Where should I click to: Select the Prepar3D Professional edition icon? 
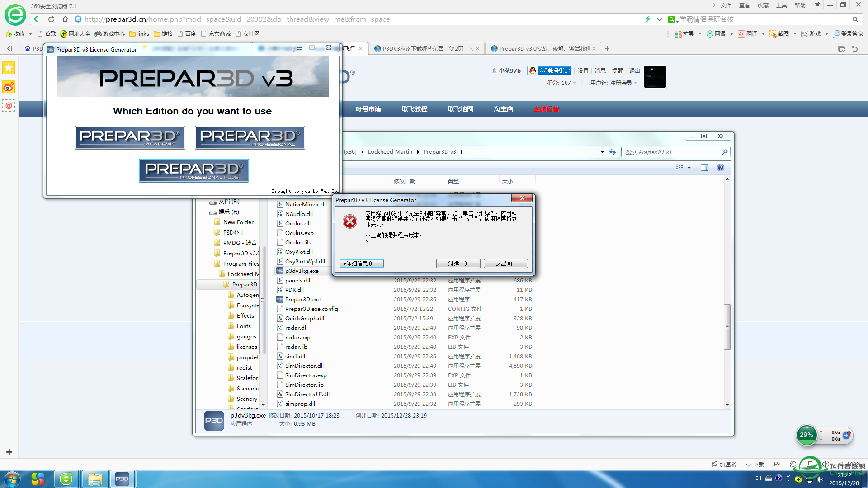(250, 137)
